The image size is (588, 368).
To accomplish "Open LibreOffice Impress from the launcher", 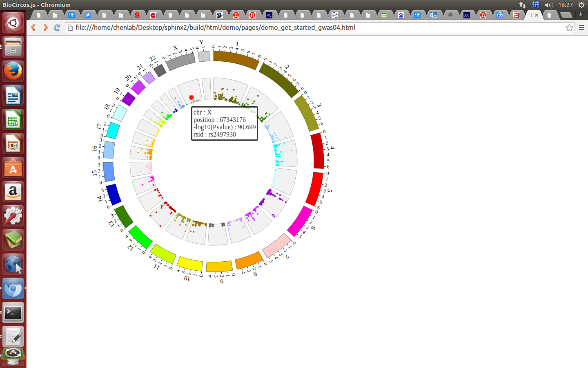I will point(13,144).
